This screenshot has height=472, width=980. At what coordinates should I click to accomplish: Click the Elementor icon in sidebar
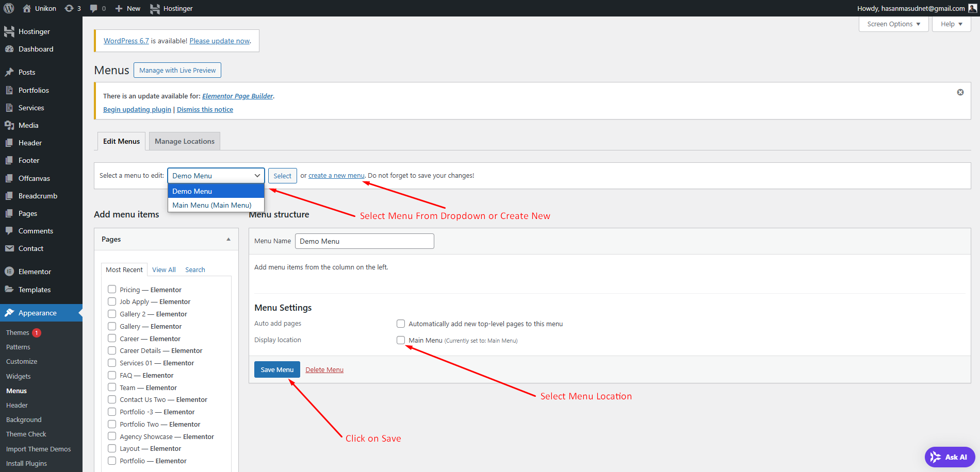(9, 272)
